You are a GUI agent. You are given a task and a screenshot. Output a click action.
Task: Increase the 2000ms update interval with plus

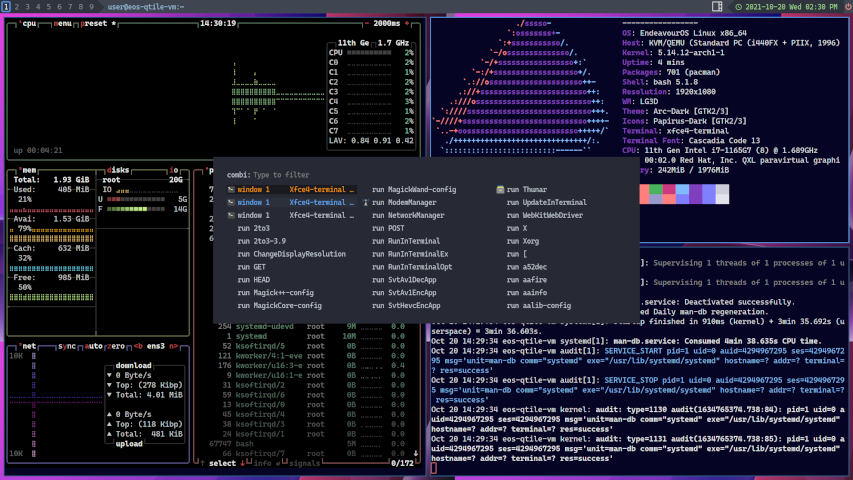point(408,22)
